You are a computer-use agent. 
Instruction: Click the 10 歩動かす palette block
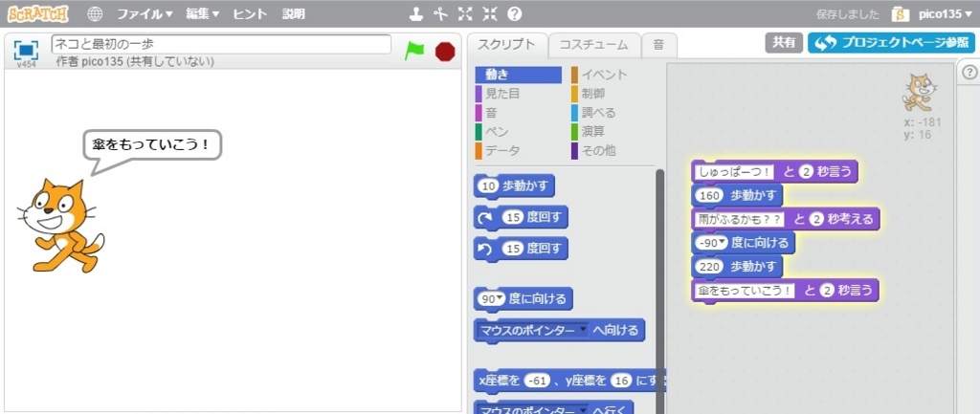514,186
